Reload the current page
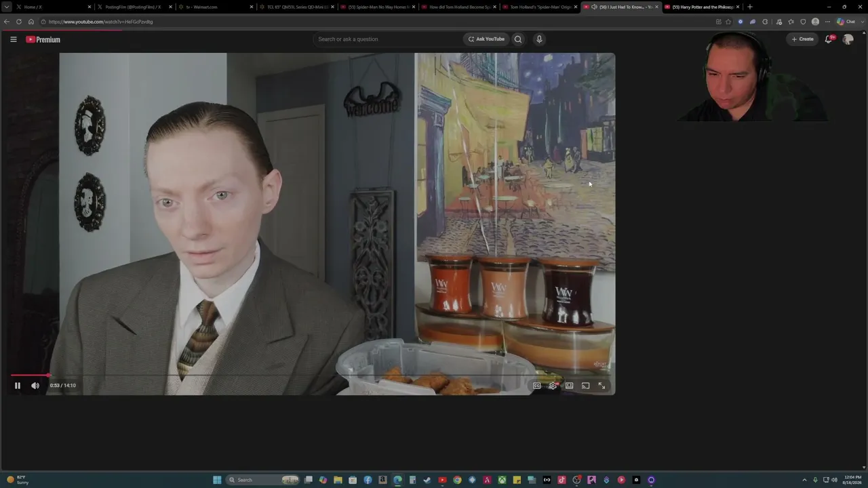 [19, 22]
